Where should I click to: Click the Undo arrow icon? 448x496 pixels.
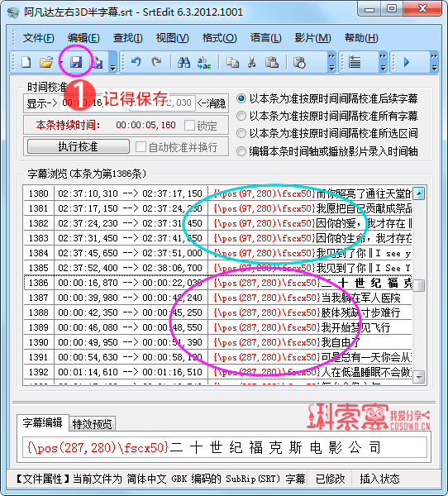136,62
